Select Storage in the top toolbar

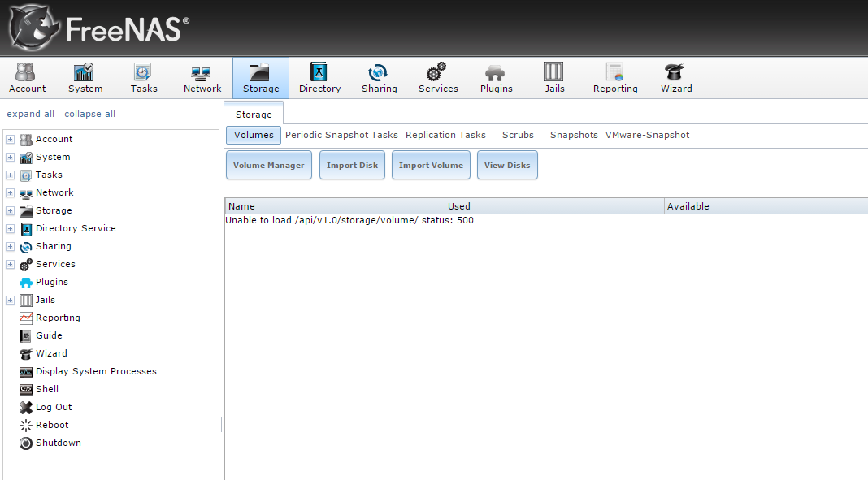(x=261, y=78)
